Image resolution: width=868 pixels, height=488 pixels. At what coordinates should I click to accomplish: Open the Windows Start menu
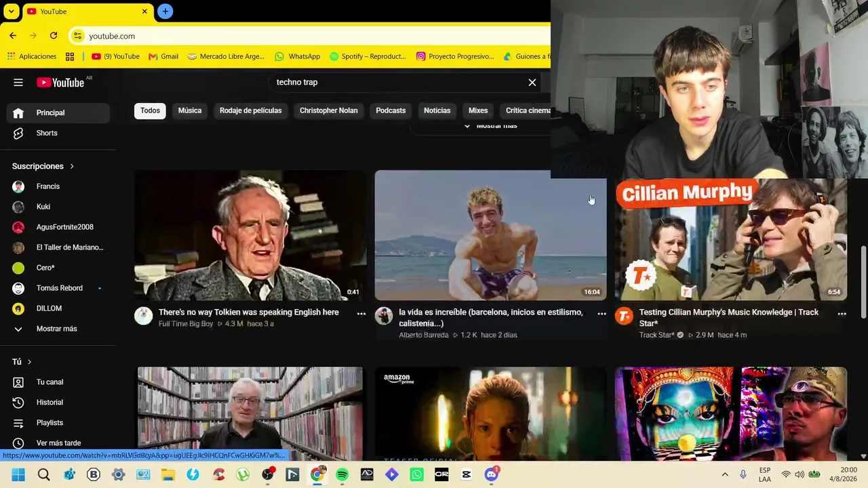coord(18,474)
